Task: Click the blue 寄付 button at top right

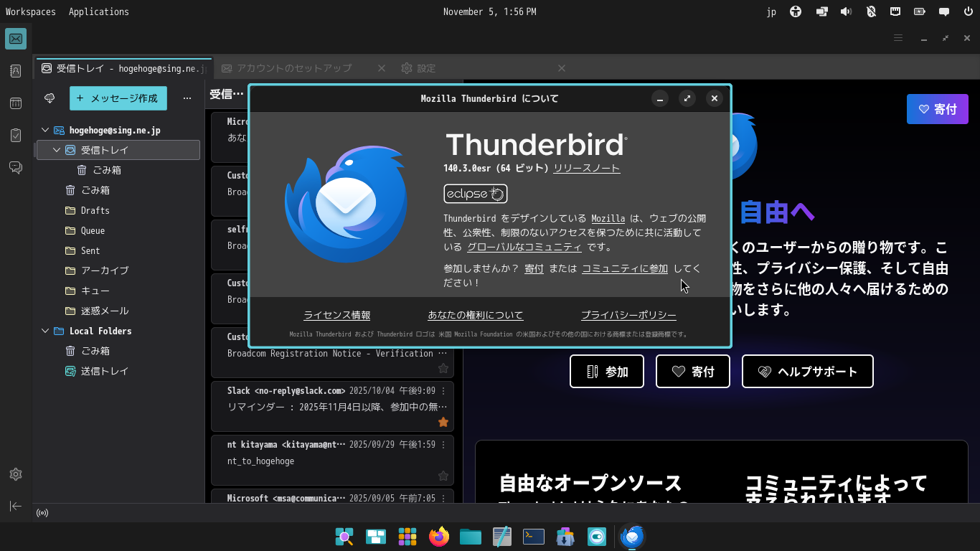Action: coord(938,109)
